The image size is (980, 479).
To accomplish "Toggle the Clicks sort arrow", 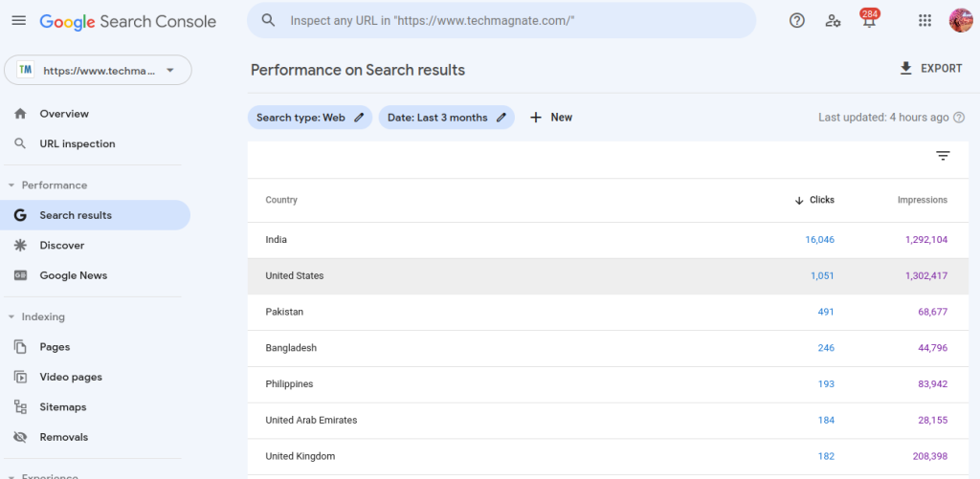I will coord(799,201).
